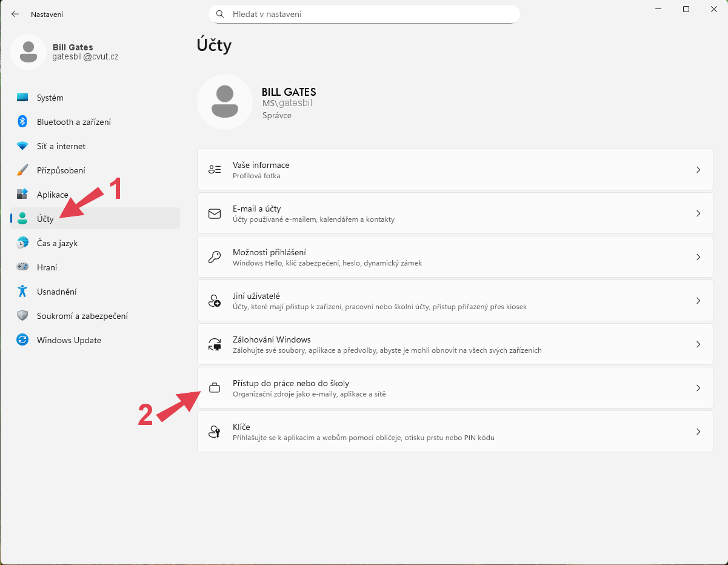This screenshot has height=565, width=728.
Task: Click the briefcase icon for work or school access
Action: point(215,388)
